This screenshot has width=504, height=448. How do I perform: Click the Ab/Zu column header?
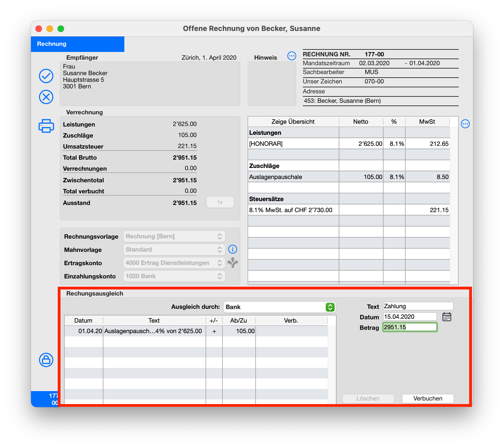pyautogui.click(x=239, y=321)
